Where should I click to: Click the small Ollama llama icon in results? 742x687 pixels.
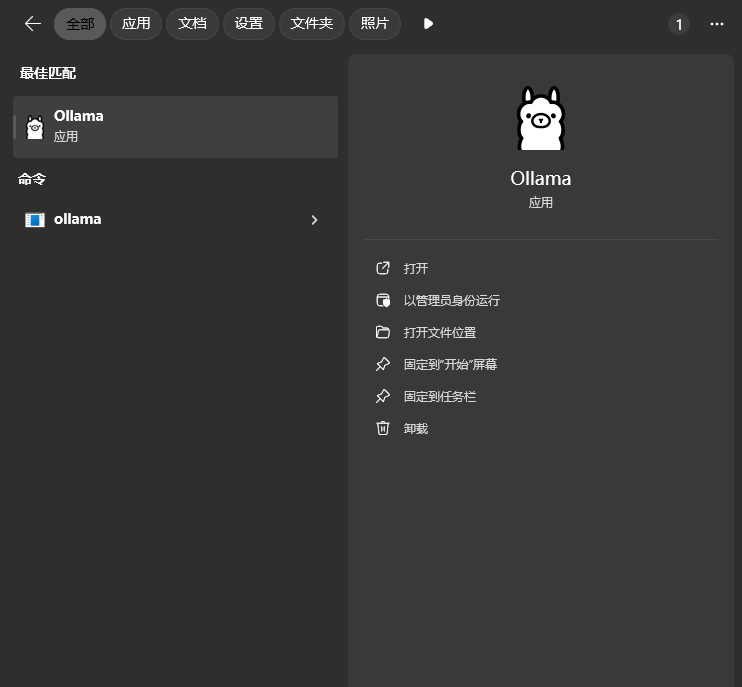(35, 127)
